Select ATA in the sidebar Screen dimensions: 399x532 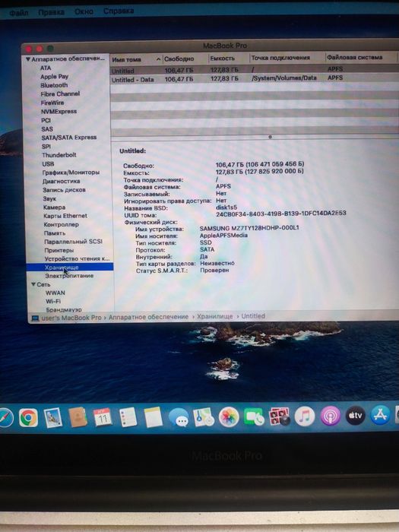(46, 68)
